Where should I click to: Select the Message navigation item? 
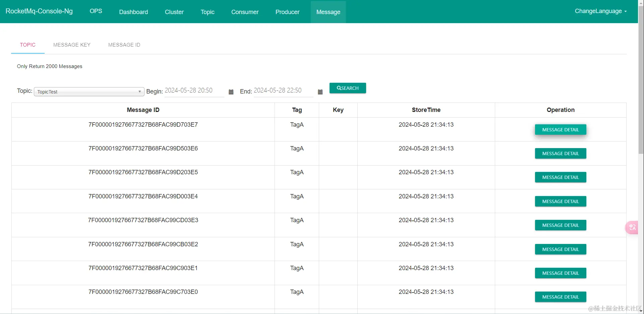coord(328,12)
